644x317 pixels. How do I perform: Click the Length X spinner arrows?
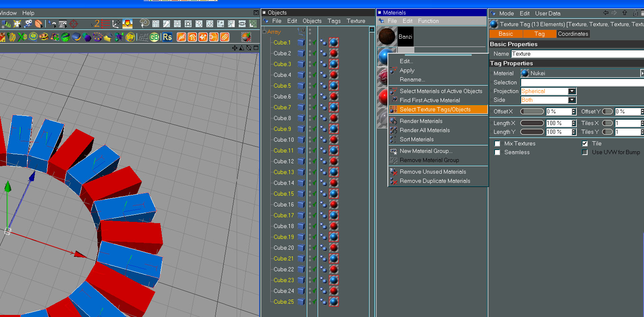click(x=574, y=123)
